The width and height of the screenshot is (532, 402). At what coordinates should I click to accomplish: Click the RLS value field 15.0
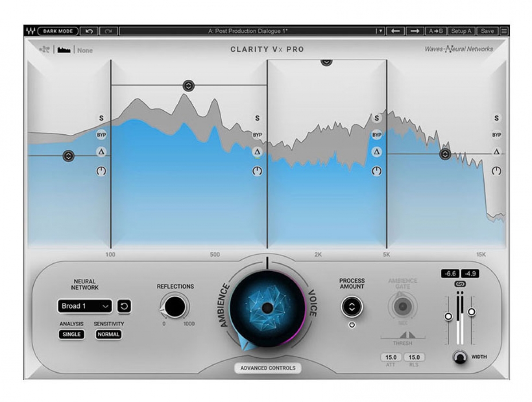pos(414,357)
